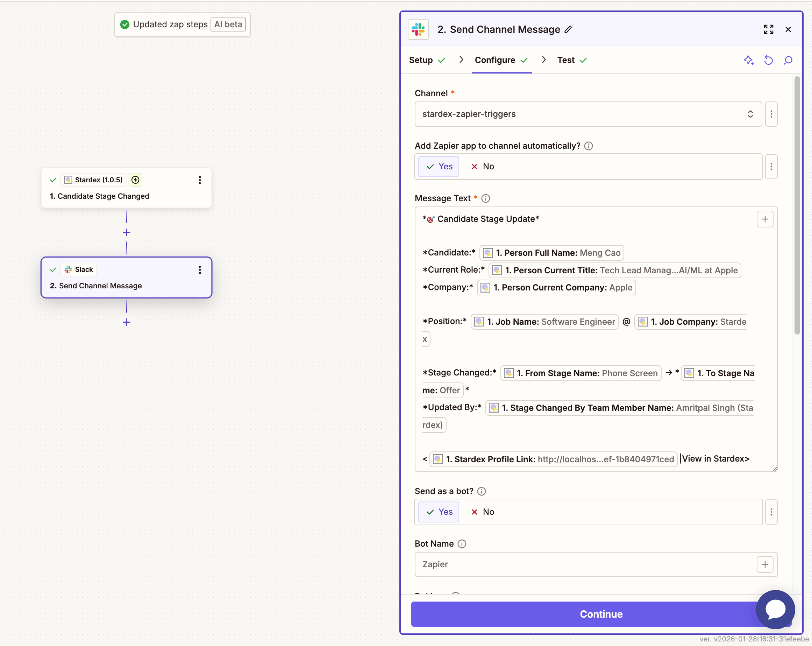Image resolution: width=812 pixels, height=646 pixels.
Task: Select No for adding Zapier app automatically
Action: [x=483, y=167]
